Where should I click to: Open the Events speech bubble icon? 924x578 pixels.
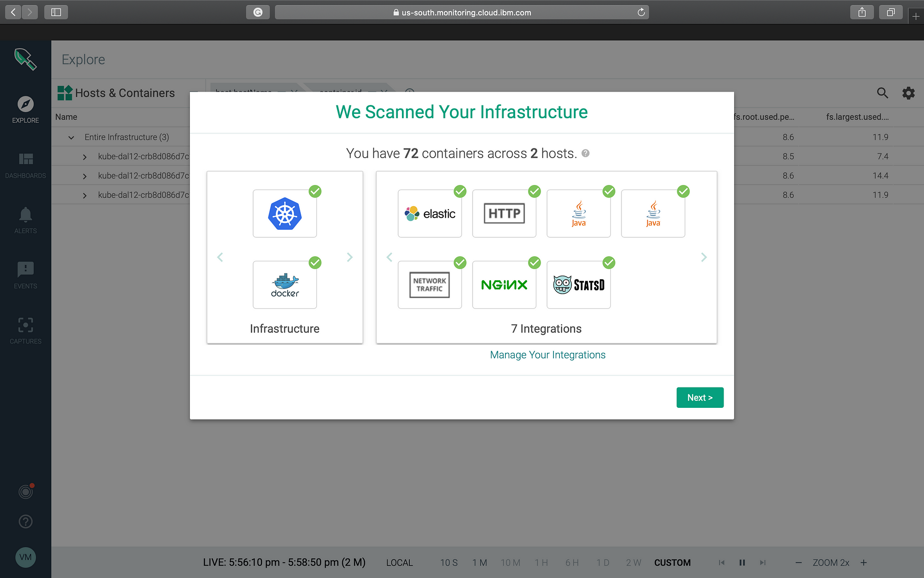tap(25, 270)
